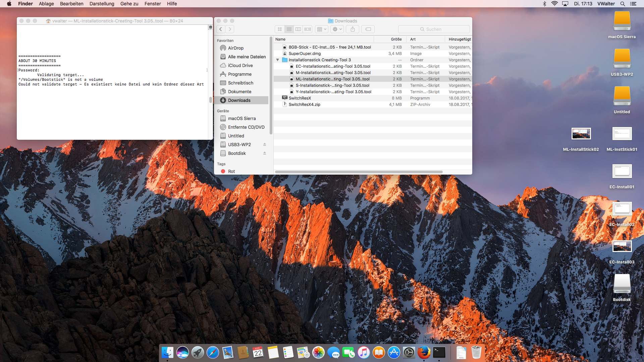Go back with Finder back arrow
This screenshot has width=644, height=362.
(x=221, y=29)
